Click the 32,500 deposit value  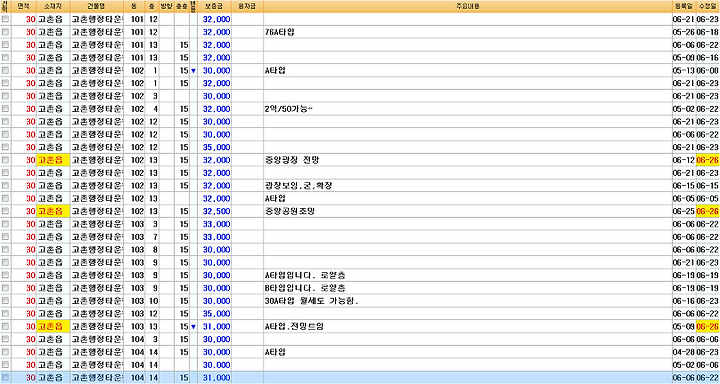(217, 212)
